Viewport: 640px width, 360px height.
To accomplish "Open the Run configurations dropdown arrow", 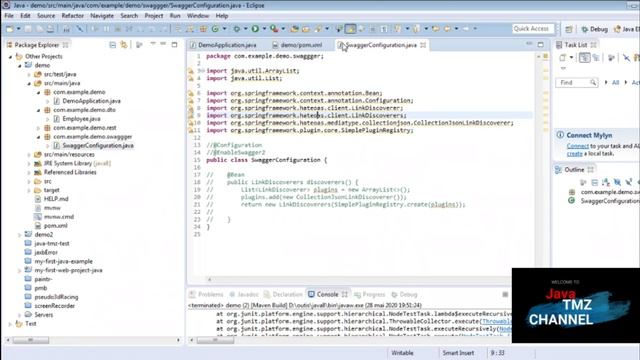I will (264, 29).
